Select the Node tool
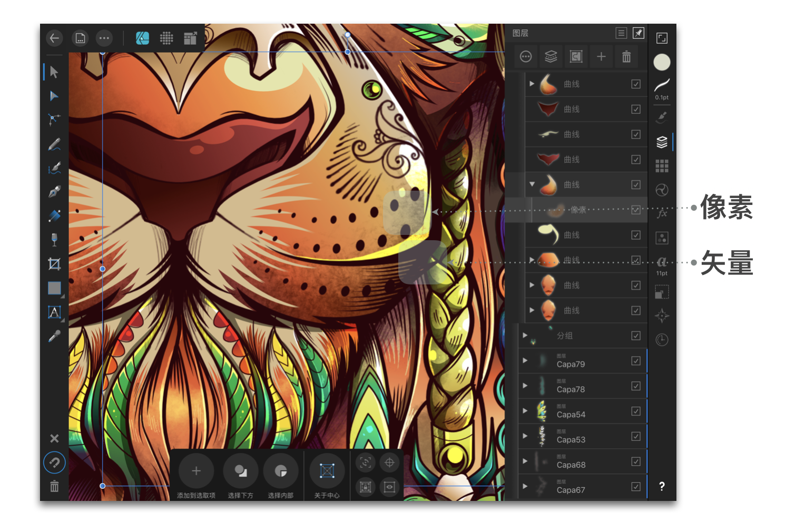This screenshot has height=532, width=786. click(x=54, y=96)
